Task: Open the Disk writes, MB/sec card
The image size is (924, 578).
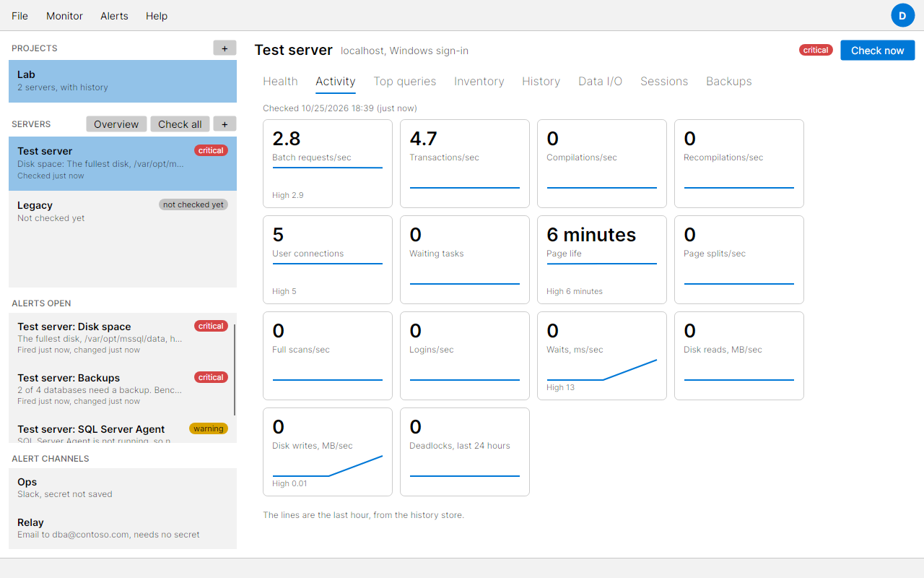Action: coord(328,452)
